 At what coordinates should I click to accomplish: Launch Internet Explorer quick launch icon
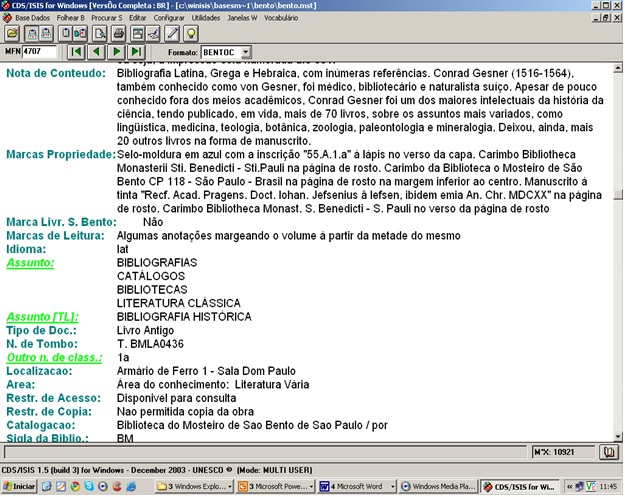(x=131, y=487)
